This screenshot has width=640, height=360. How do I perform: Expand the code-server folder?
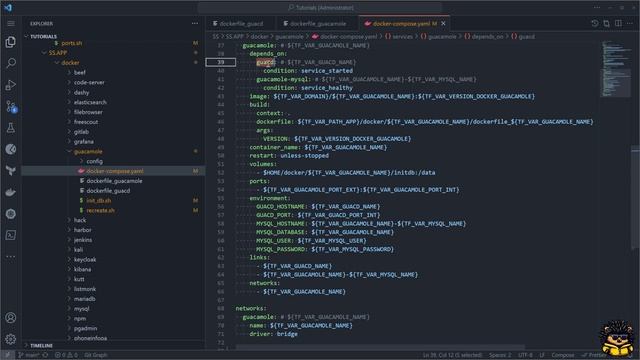69,82
